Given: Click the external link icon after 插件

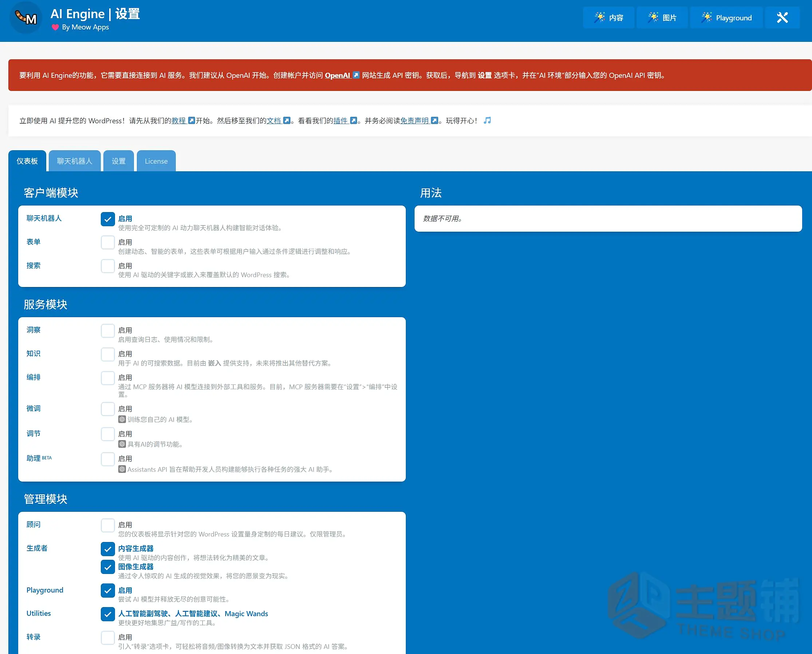Looking at the screenshot, I should pos(354,120).
